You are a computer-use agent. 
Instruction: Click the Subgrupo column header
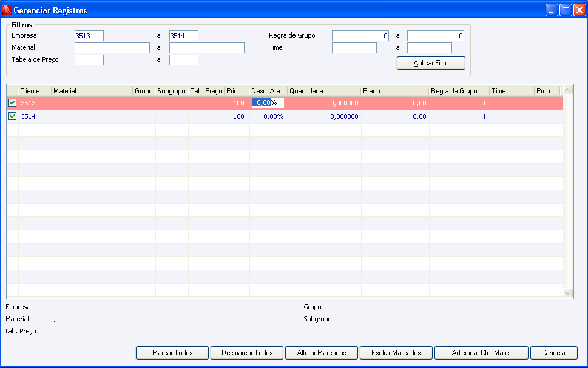172,91
